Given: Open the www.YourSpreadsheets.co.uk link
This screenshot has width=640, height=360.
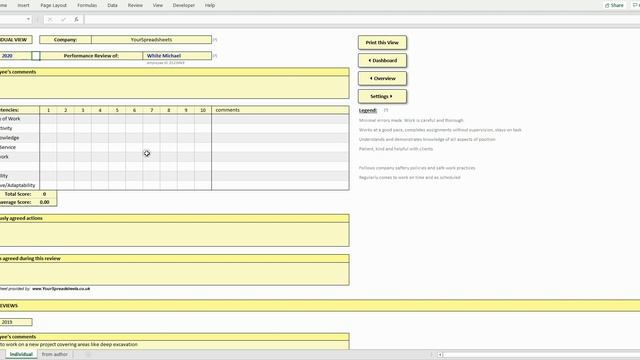Looking at the screenshot, I should [61, 289].
